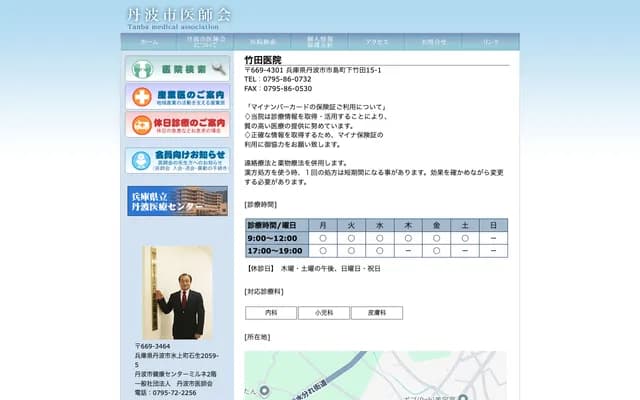Image resolution: width=640 pixels, height=400 pixels.
Task: Go to the ホーム navigation tab
Action: click(x=149, y=42)
